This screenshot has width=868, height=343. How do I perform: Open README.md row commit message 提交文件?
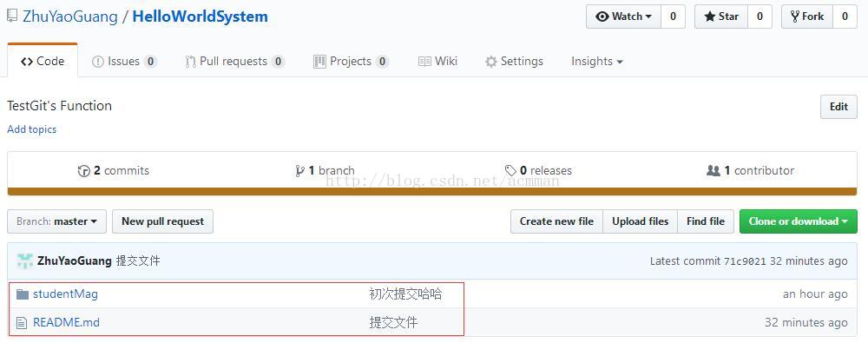pyautogui.click(x=393, y=322)
